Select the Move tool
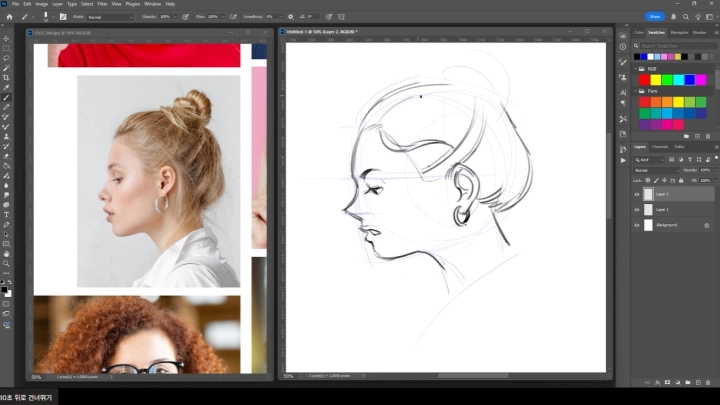The image size is (720, 405). pyautogui.click(x=6, y=38)
